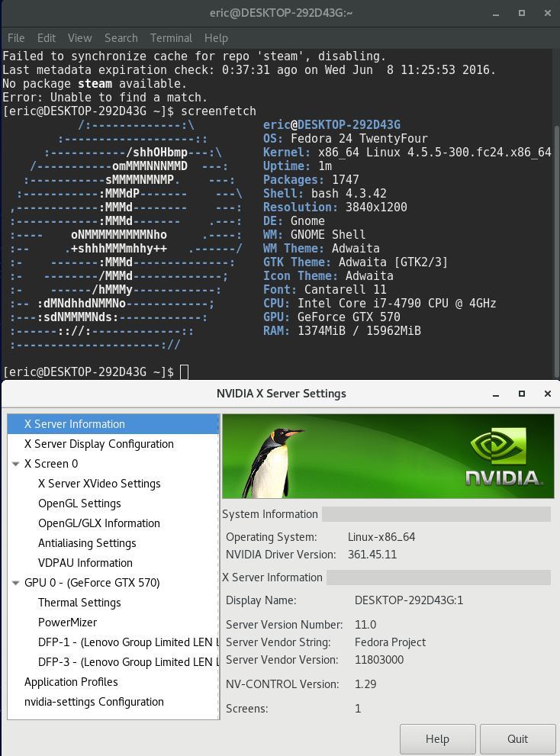
Task: Select X Screen 0 entry
Action: 51,463
